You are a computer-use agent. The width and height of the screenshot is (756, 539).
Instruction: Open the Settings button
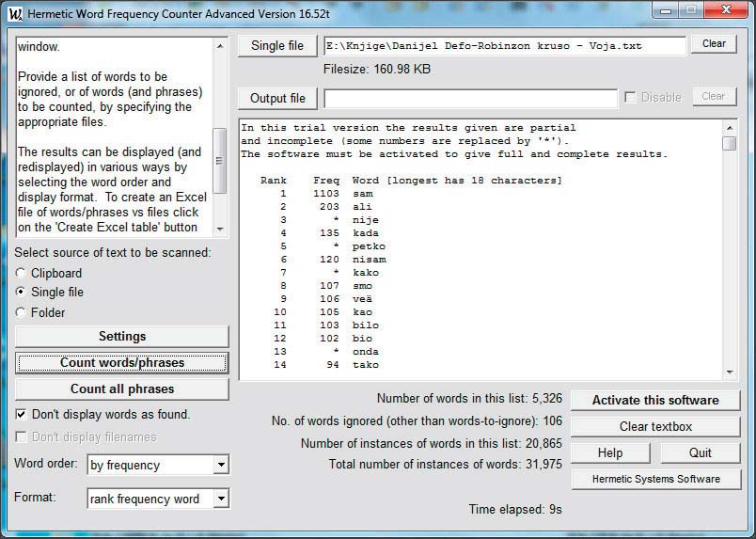(122, 337)
